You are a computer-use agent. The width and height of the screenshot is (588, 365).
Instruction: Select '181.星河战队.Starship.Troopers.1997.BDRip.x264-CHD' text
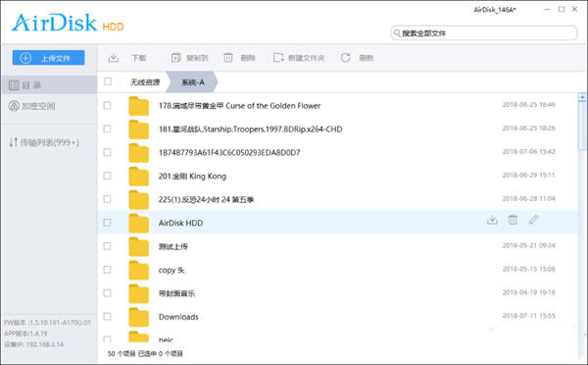click(250, 130)
